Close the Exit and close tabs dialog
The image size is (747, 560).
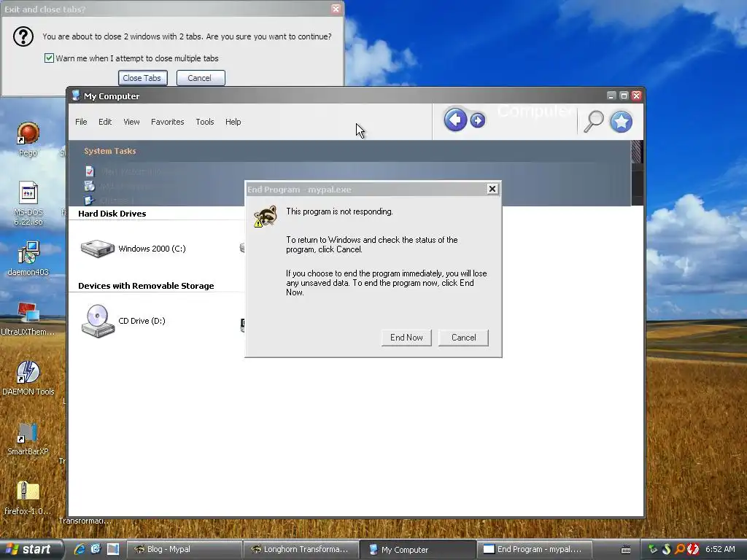click(336, 9)
